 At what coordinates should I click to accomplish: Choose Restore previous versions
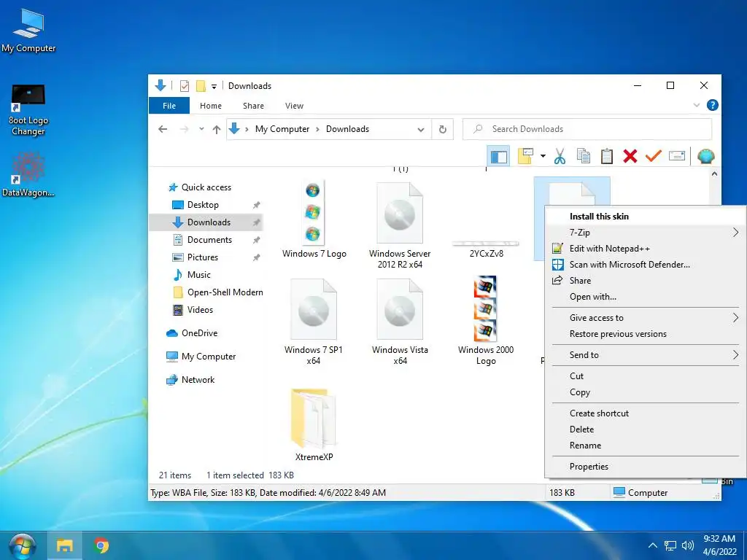click(646, 334)
